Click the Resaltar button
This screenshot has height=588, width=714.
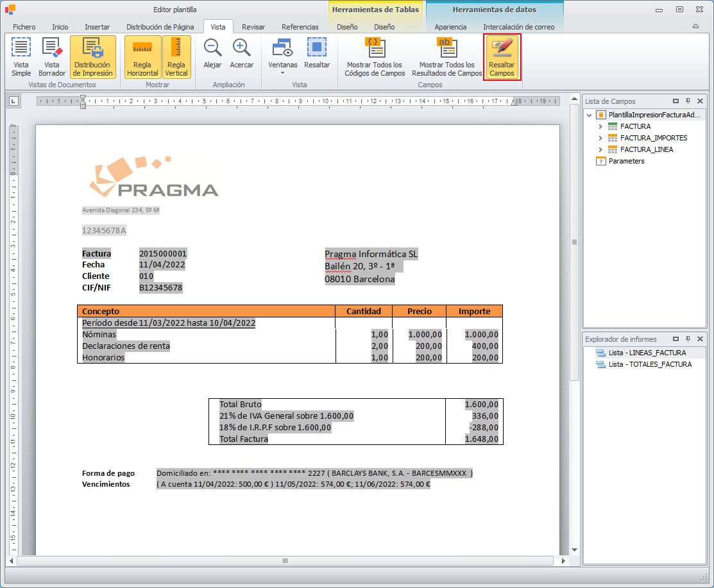[x=317, y=53]
